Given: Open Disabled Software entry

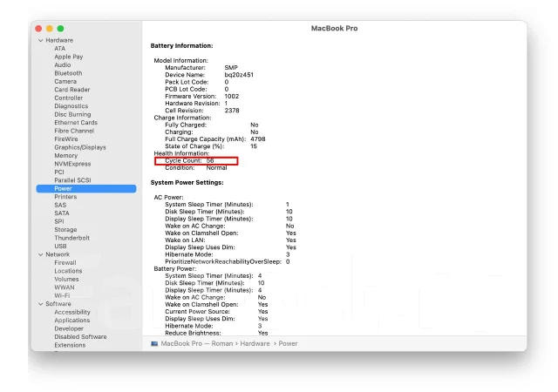Looking at the screenshot, I should point(80,336).
